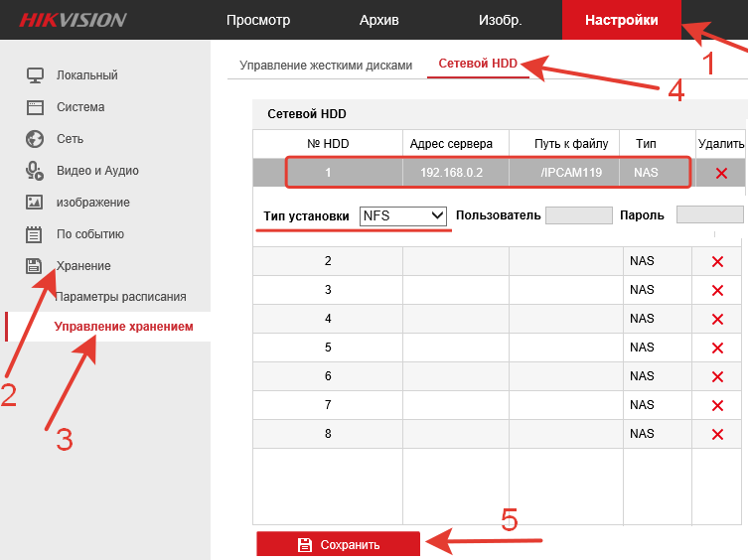Click NAS type cell in row 1
The image size is (748, 560).
point(657,173)
